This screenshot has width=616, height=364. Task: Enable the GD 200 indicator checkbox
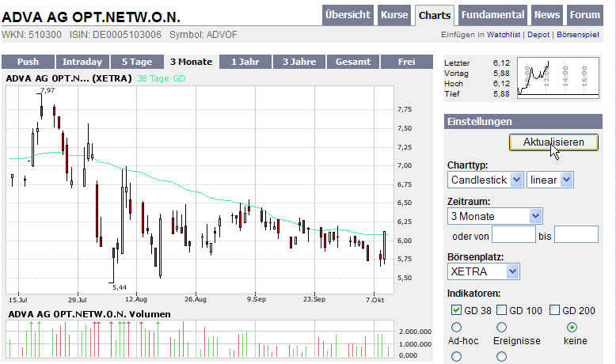pyautogui.click(x=554, y=309)
